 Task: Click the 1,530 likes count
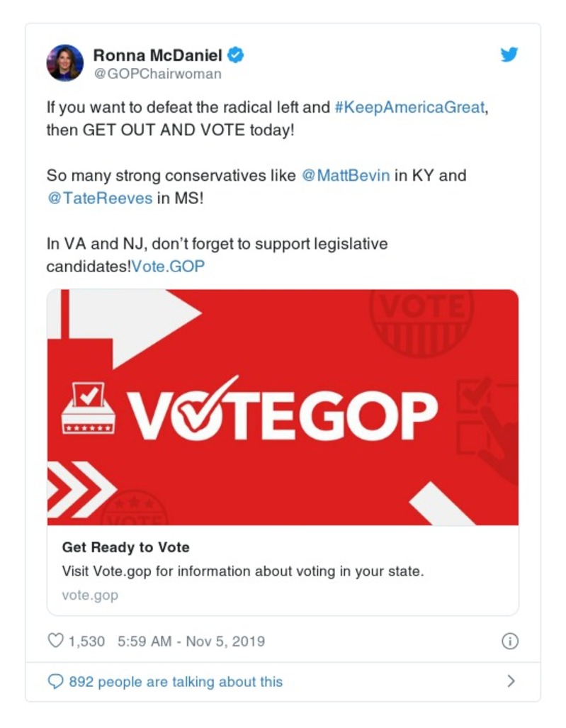point(86,641)
